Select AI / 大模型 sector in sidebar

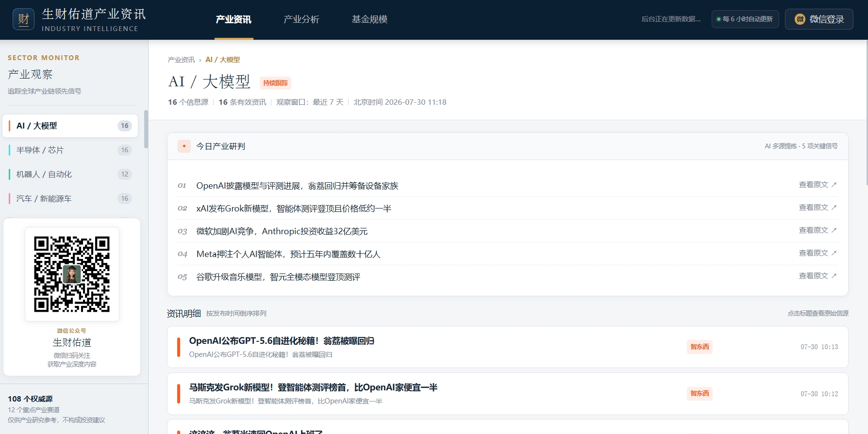click(70, 126)
